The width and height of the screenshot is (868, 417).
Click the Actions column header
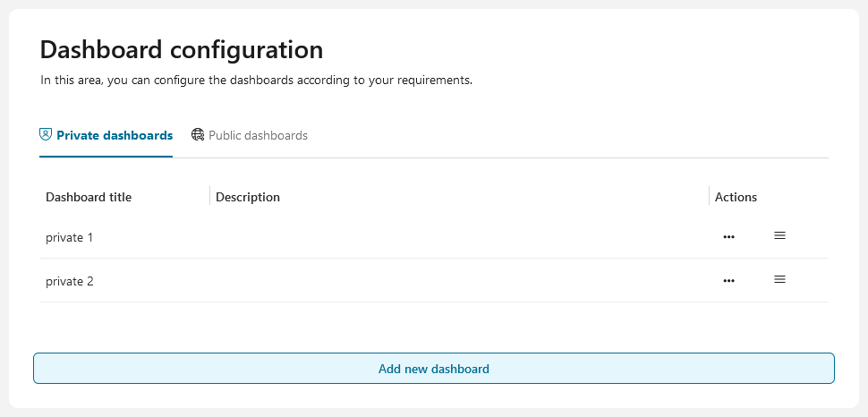click(x=736, y=197)
